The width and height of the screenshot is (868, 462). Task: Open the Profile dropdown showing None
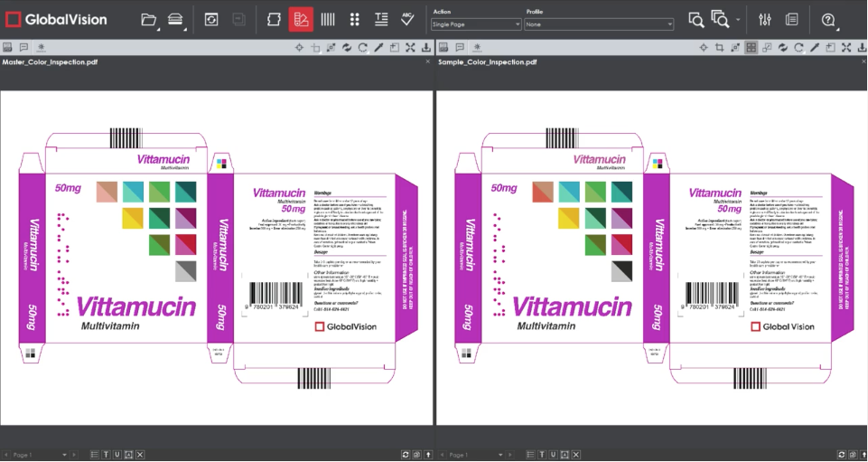599,24
